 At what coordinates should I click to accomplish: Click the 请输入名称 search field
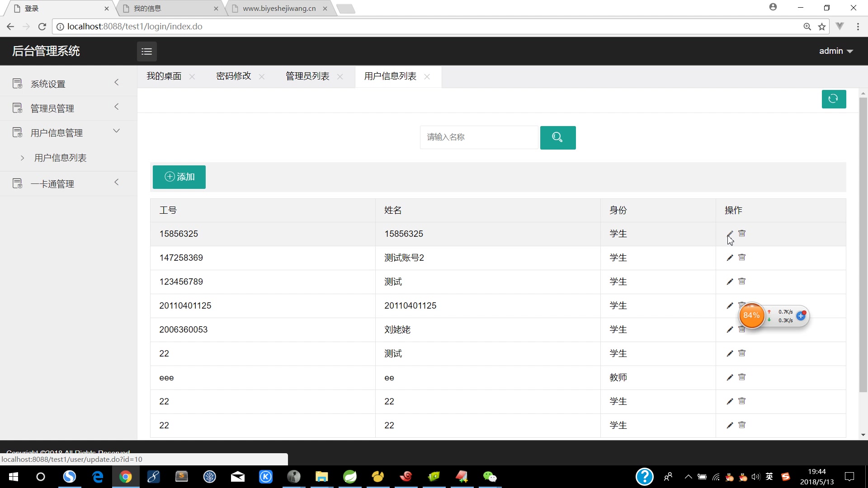pos(479,137)
